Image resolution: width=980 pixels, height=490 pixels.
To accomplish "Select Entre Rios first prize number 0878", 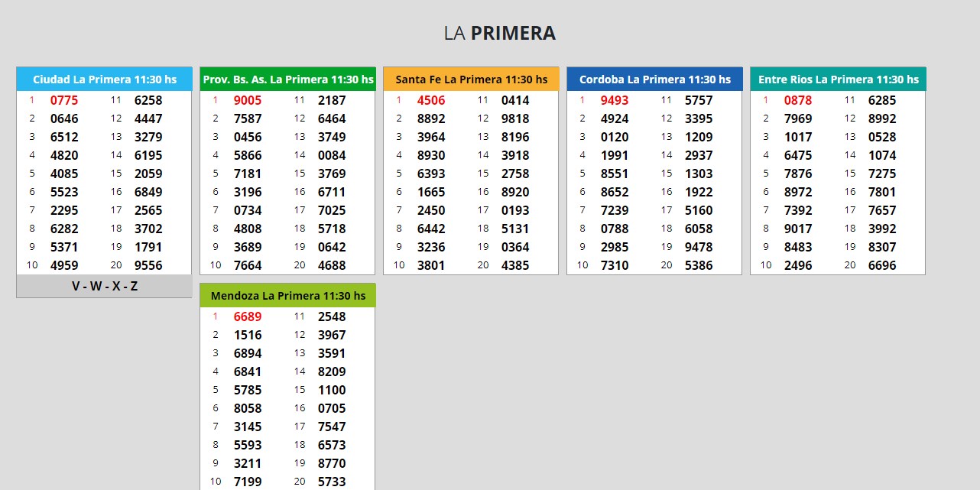I will pyautogui.click(x=798, y=100).
